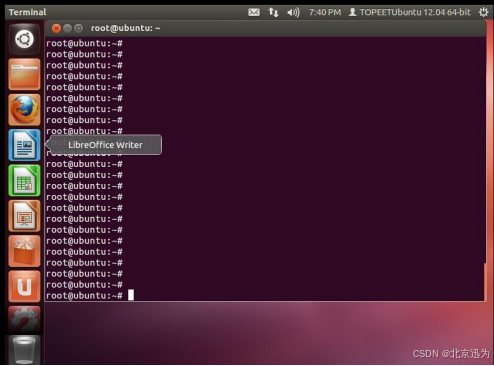
Task: Open the mail envelope messaging indicator
Action: [254, 12]
